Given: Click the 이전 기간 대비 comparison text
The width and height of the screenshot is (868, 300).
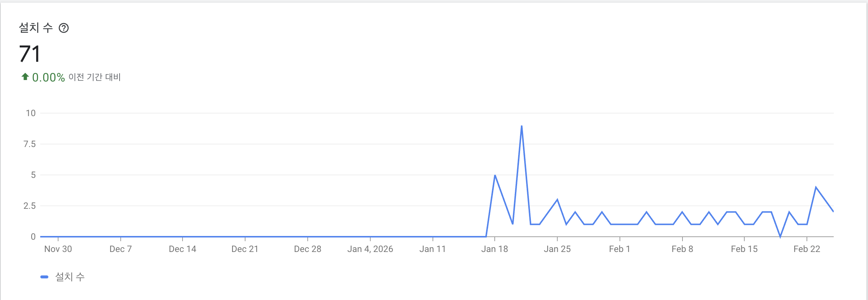Looking at the screenshot, I should [95, 77].
